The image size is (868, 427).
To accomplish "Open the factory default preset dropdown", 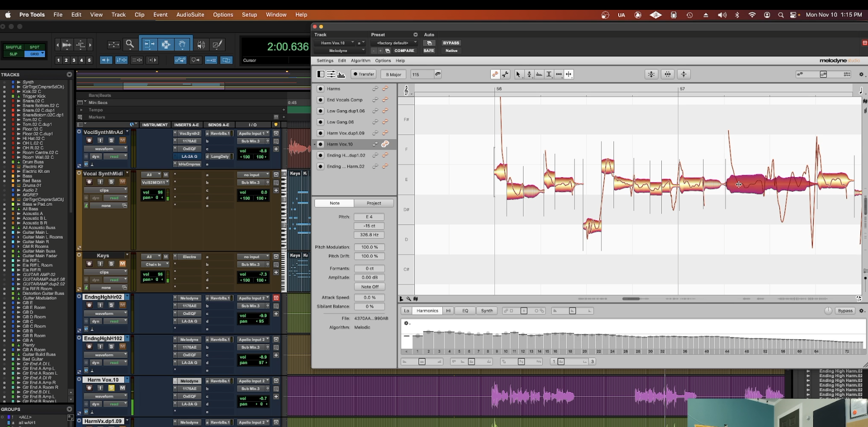I will (393, 43).
